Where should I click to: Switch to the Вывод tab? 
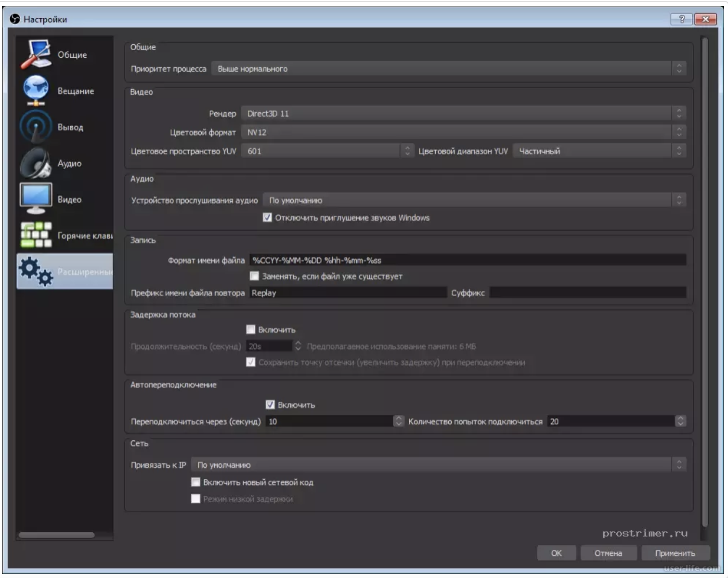tap(65, 127)
